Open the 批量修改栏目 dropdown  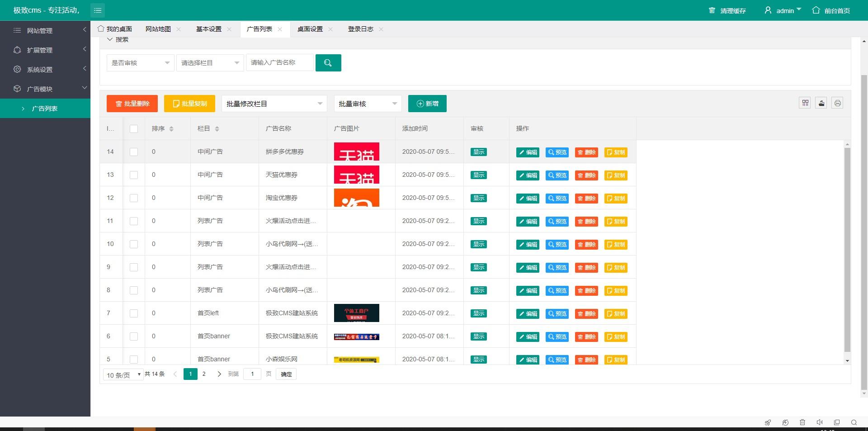tap(274, 104)
